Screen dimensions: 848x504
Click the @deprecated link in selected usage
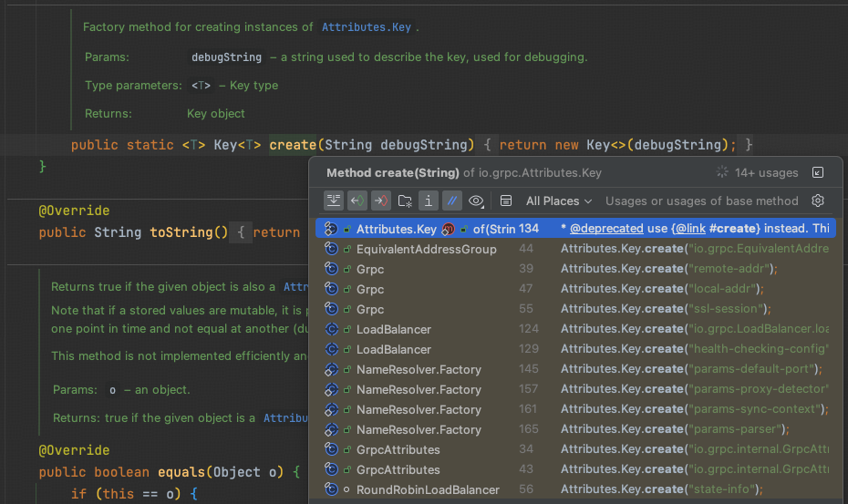click(605, 229)
